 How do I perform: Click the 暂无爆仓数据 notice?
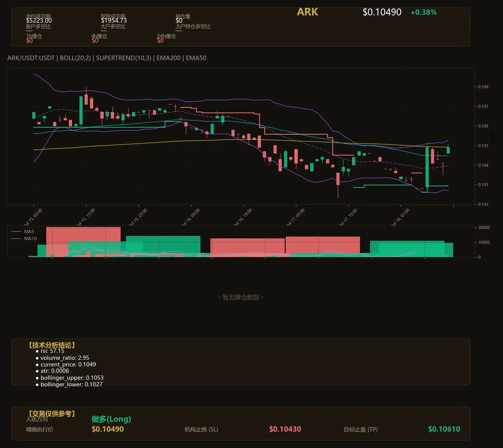pyautogui.click(x=241, y=297)
